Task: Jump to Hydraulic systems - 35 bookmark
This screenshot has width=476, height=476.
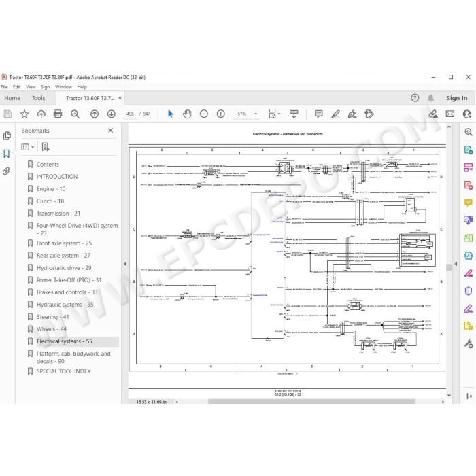Action: point(65,305)
